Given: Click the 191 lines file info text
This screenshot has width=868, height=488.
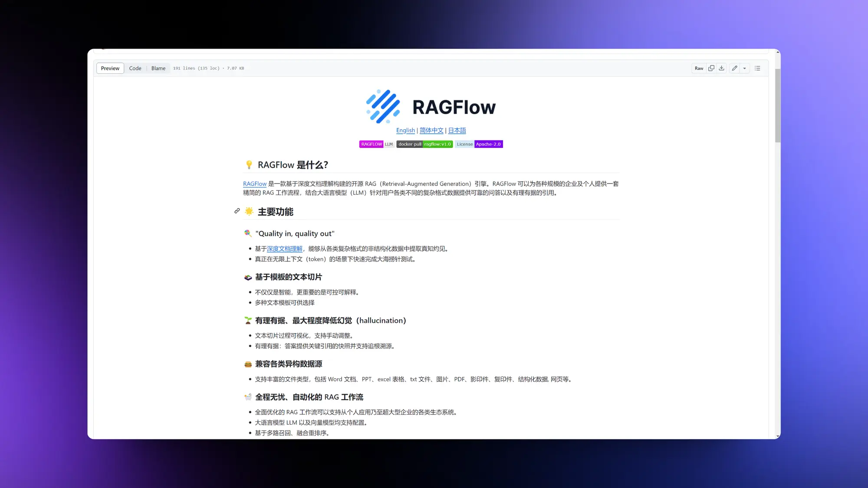Looking at the screenshot, I should click(208, 68).
